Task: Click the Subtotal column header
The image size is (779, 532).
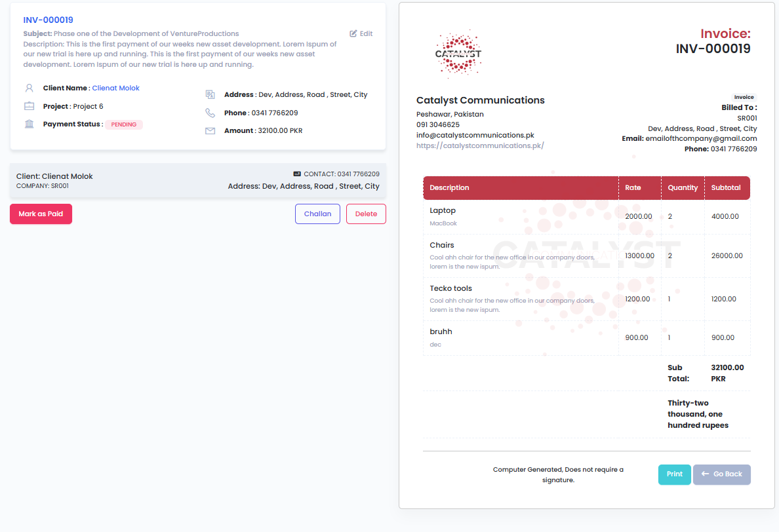Action: 726,187
